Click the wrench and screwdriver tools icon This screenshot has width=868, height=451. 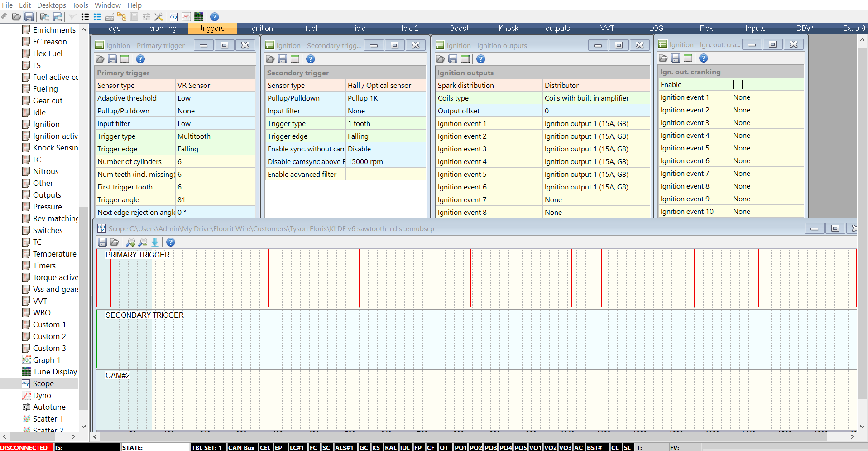tap(158, 17)
